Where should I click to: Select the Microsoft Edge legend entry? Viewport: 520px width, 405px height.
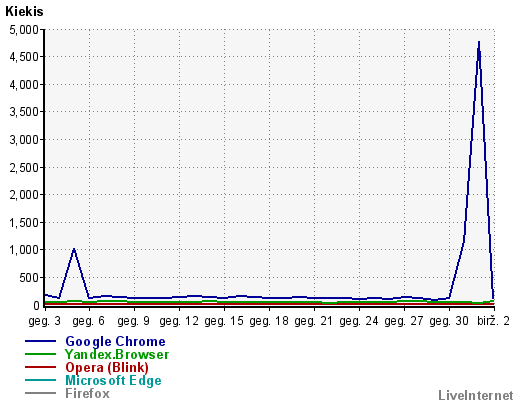pyautogui.click(x=113, y=380)
